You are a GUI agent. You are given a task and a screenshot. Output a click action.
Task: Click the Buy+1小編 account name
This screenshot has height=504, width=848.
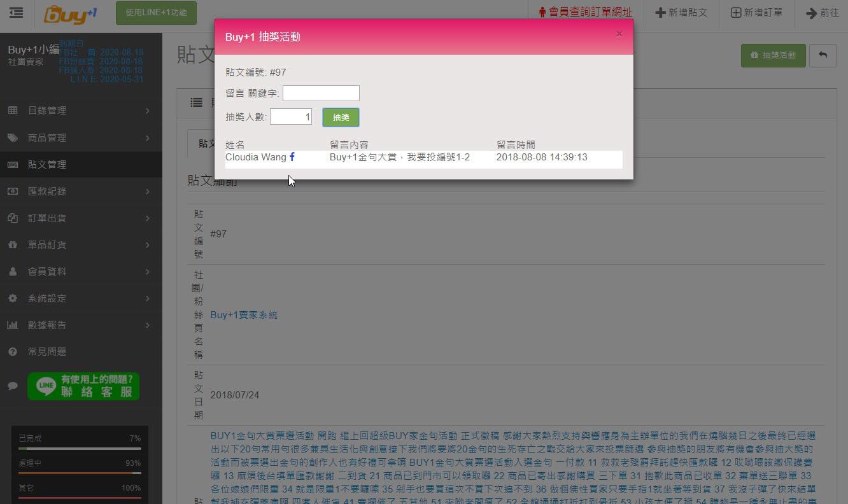[x=34, y=50]
